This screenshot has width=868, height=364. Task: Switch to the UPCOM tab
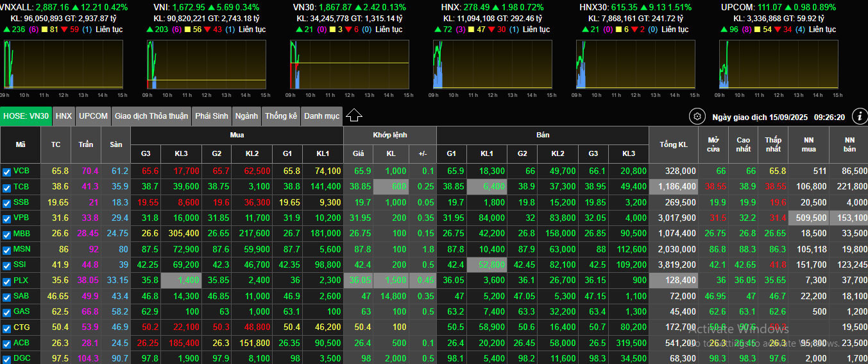point(93,116)
